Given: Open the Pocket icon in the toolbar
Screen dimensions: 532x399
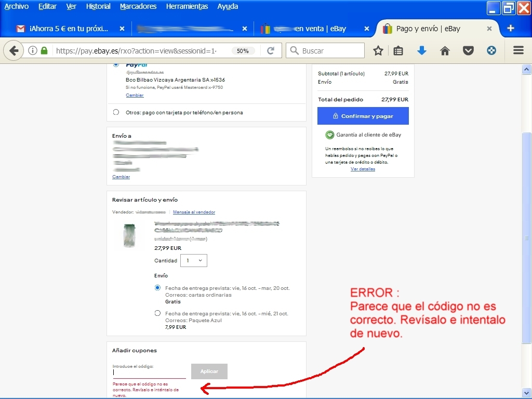Looking at the screenshot, I should coord(468,51).
